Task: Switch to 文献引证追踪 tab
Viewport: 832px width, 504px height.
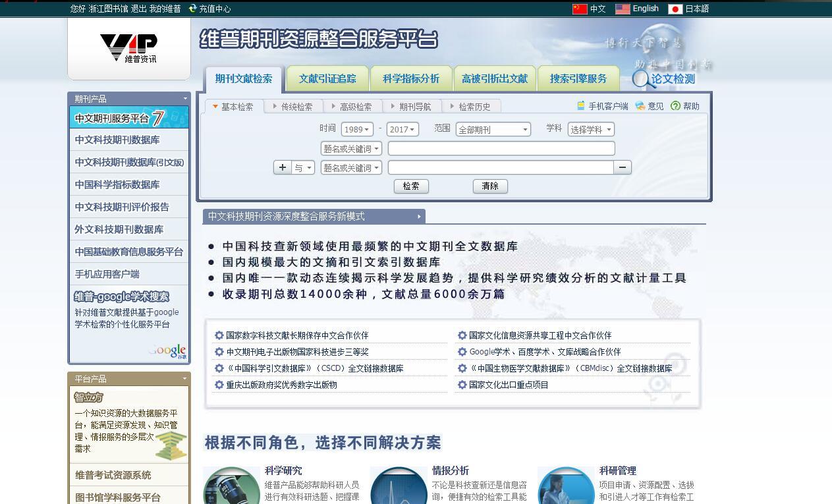Action: (327, 78)
